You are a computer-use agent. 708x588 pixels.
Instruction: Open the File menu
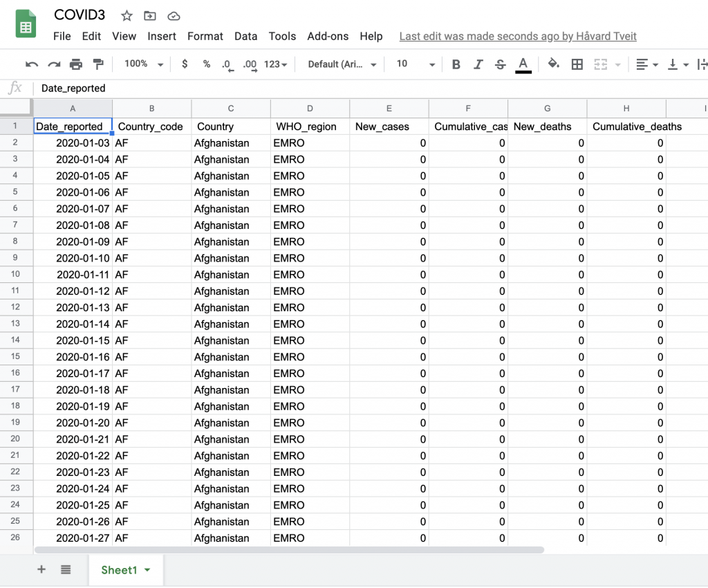62,36
